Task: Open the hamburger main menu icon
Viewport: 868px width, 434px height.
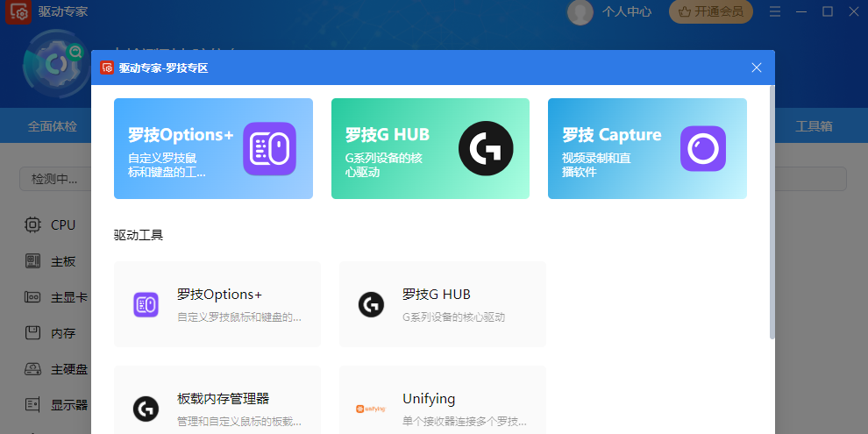Action: click(x=775, y=11)
